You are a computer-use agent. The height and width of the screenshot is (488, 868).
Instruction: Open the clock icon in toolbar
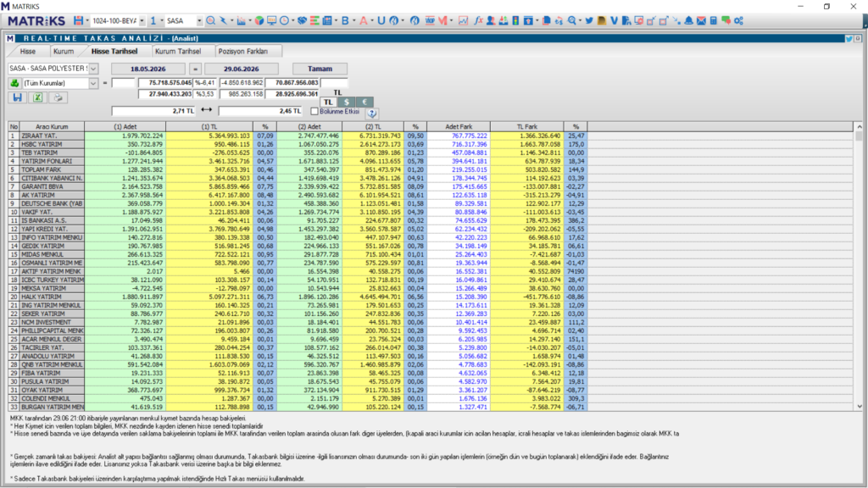tap(285, 20)
